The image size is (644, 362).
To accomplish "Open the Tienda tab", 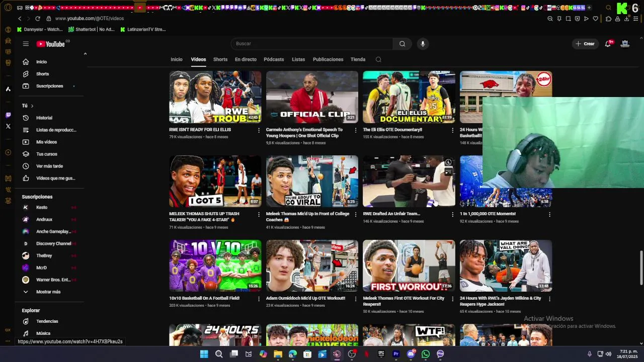I will click(358, 59).
